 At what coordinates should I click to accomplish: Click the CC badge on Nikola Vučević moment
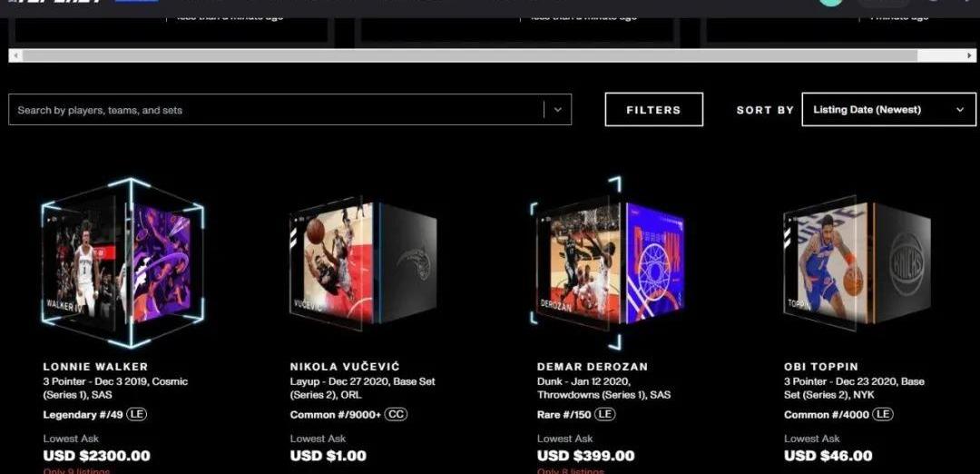pyautogui.click(x=396, y=414)
